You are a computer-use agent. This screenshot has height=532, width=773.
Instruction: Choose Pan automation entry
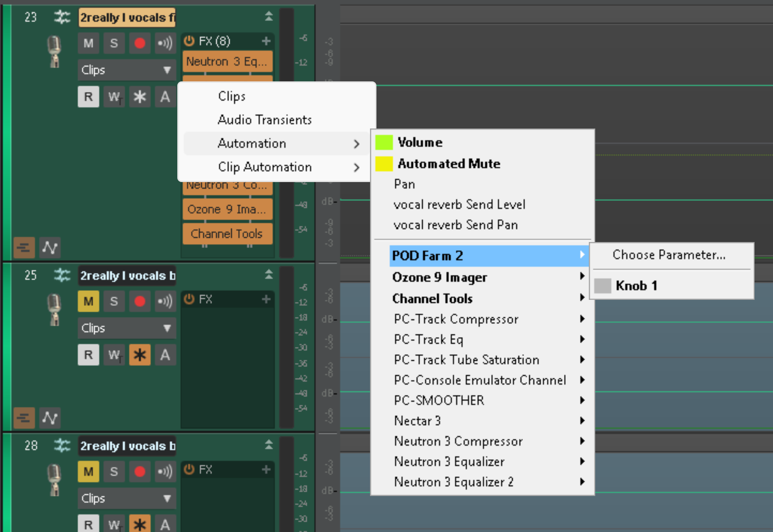point(483,185)
